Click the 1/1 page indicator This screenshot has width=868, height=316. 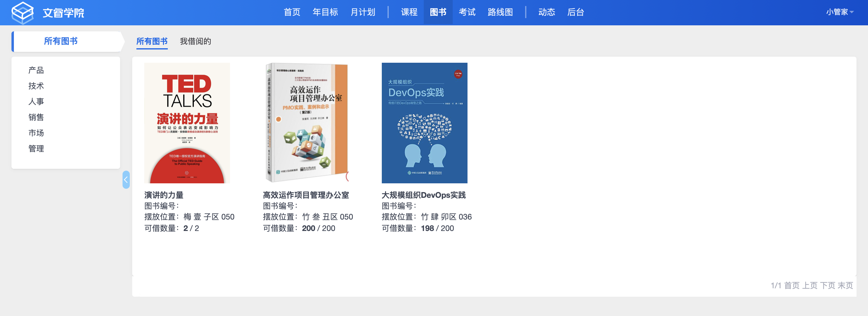[x=776, y=285]
